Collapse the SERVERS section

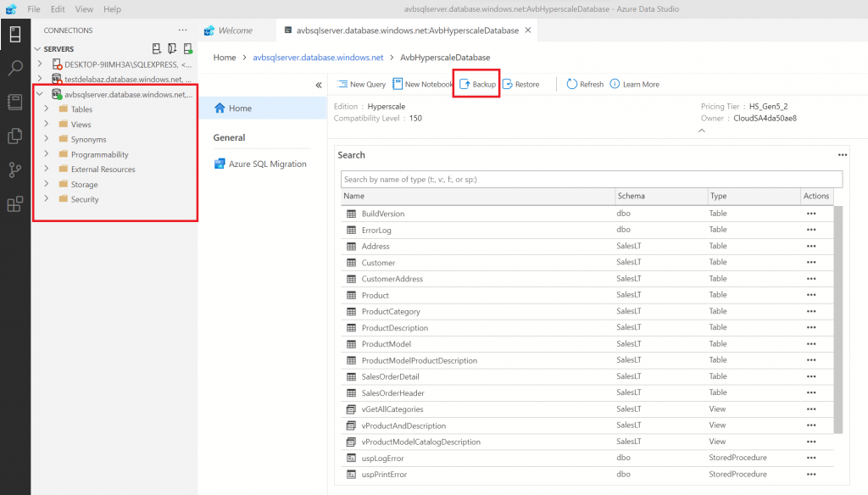pyautogui.click(x=37, y=48)
